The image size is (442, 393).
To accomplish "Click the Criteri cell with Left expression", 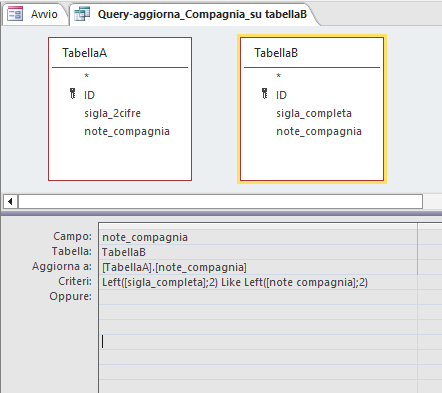I will (258, 282).
